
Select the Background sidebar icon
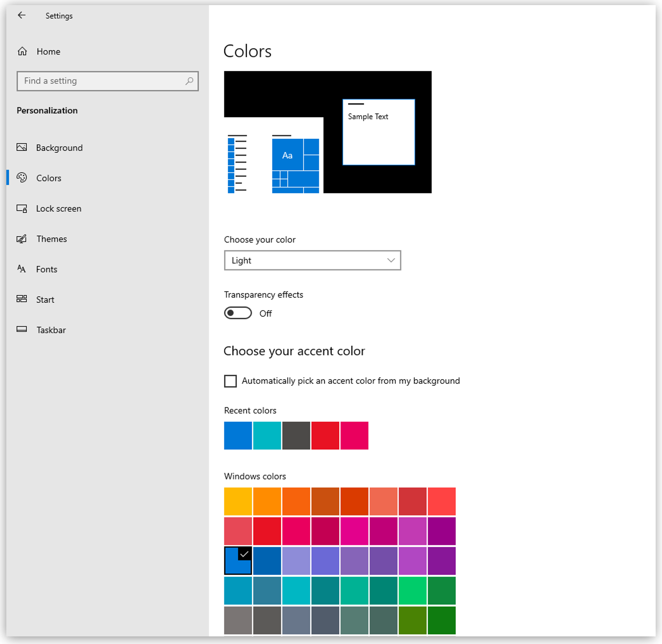[x=22, y=148]
